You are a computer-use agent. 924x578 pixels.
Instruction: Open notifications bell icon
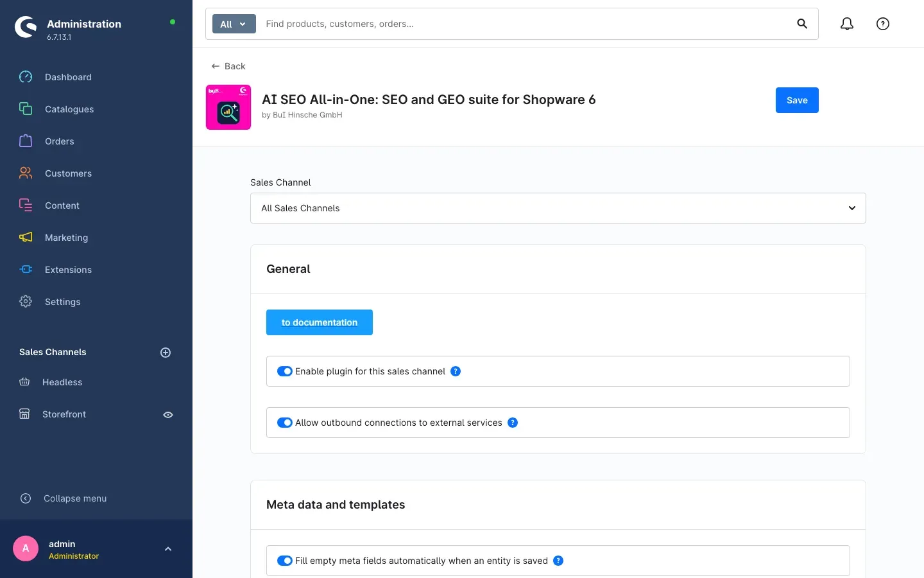pyautogui.click(x=847, y=24)
